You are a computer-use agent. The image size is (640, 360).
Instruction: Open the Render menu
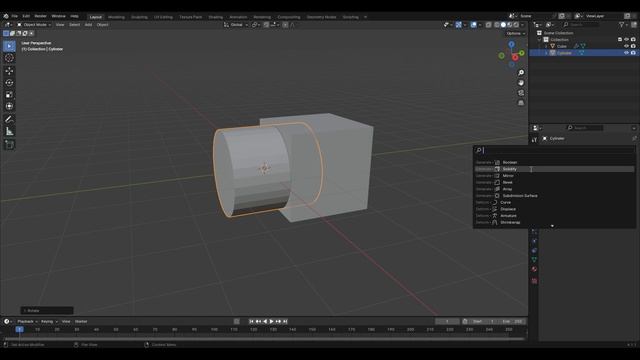[40, 16]
